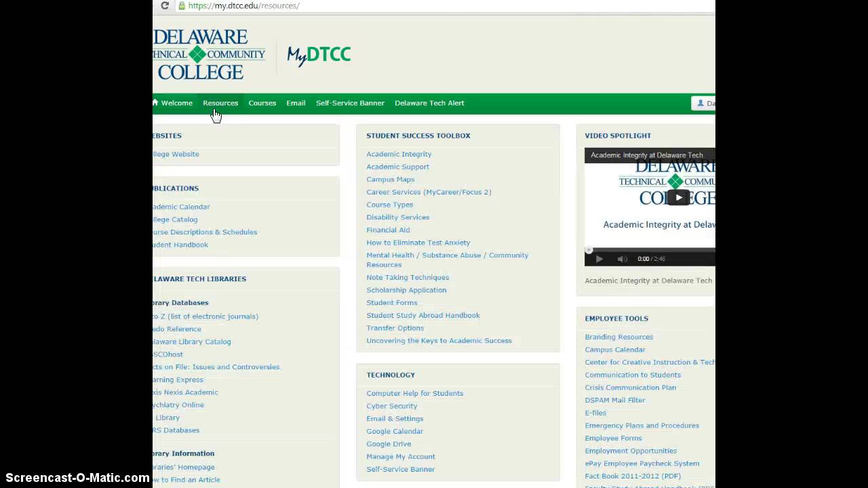Open the Psychiatry Online link
This screenshot has height=488, width=868.
[x=178, y=405]
